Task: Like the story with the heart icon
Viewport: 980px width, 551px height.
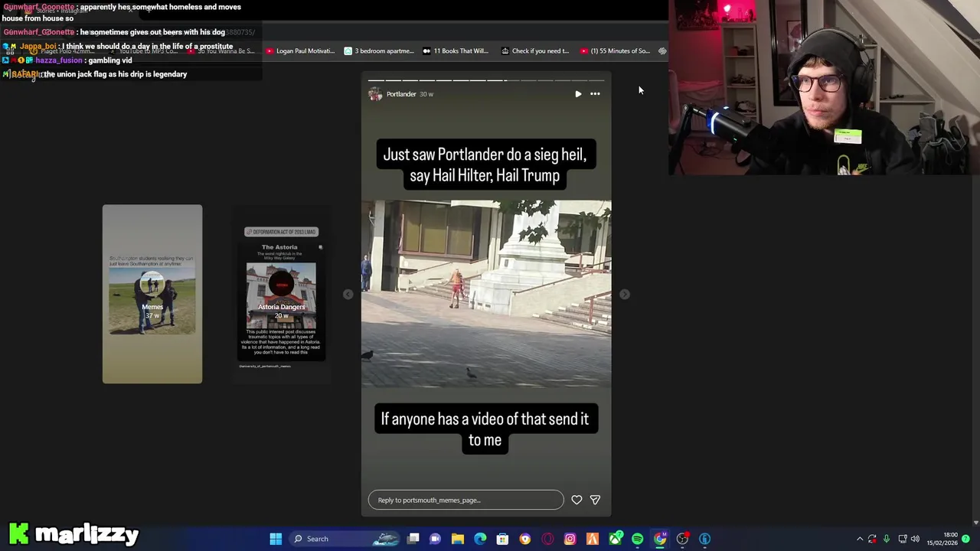Action: [x=577, y=500]
